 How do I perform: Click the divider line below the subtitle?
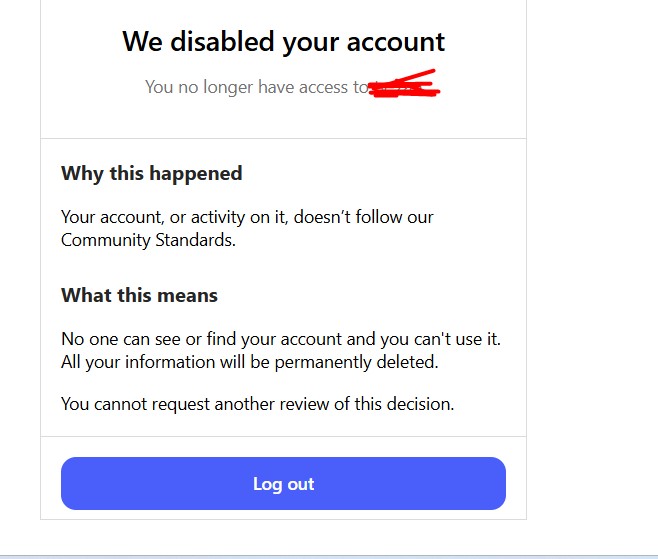click(283, 138)
